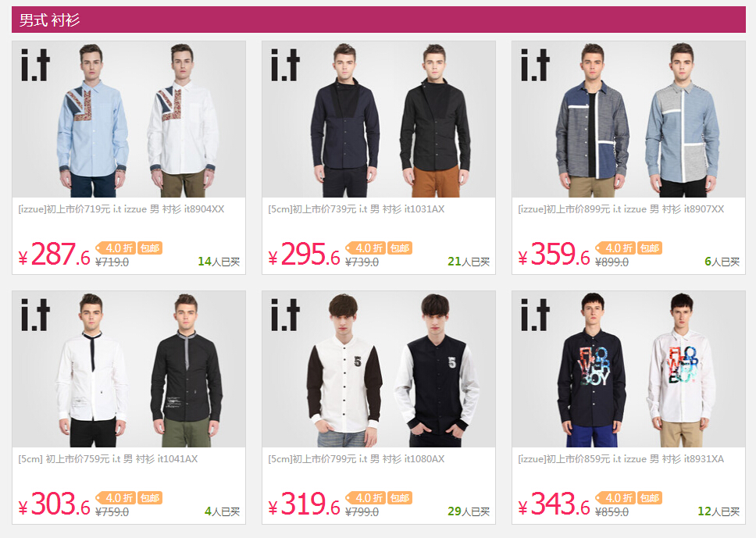Click the i.t logo on it8904XX product
Screen dimensions: 756x538
coord(35,65)
